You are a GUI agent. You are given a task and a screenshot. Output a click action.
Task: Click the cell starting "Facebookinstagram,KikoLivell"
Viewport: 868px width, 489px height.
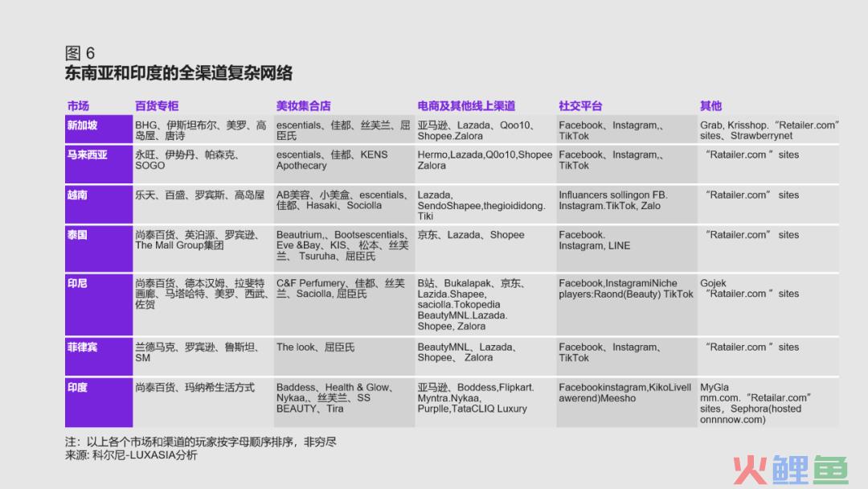click(627, 403)
